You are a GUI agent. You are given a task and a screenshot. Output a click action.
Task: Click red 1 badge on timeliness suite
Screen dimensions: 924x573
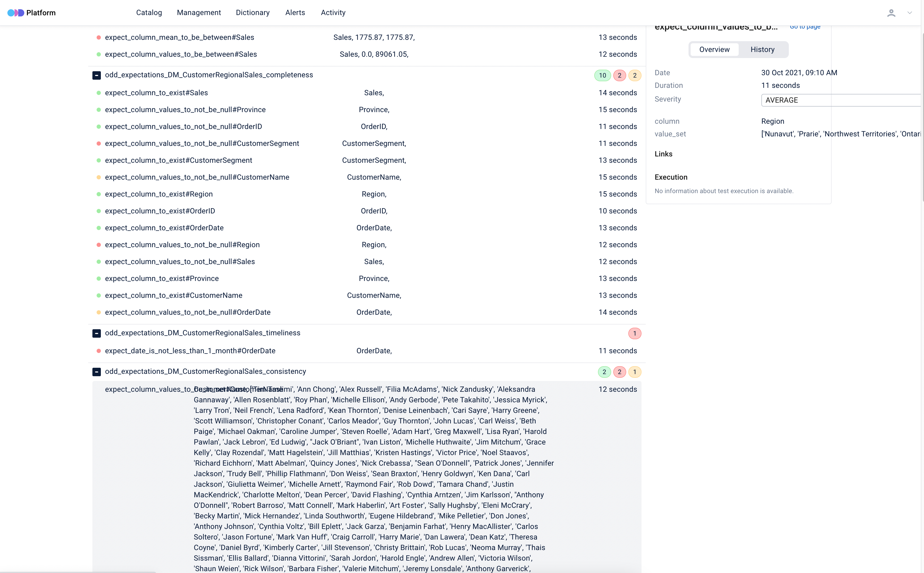tap(634, 333)
